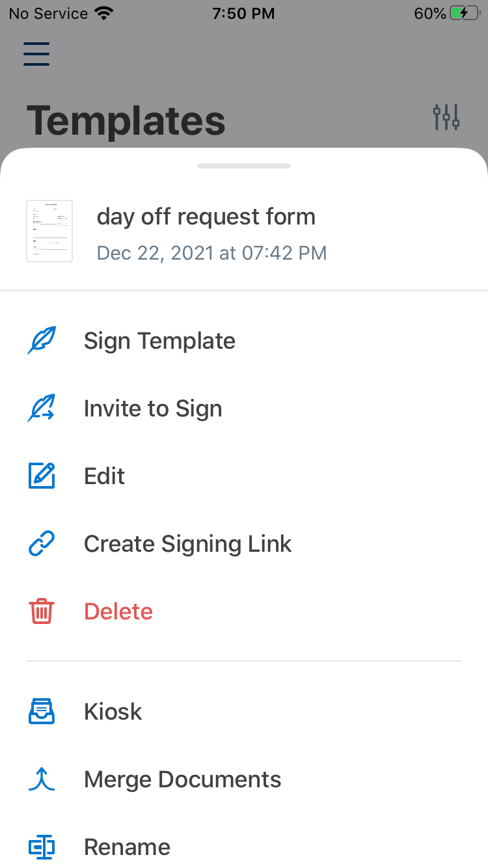Screen dimensions: 488x868
Task: Choose Edit in the template menu
Action: coord(104,476)
